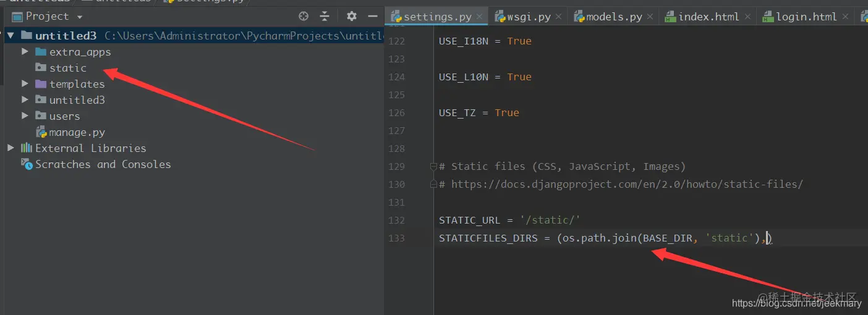Click the extra_apps folder icon
This screenshot has width=868, height=315.
tap(41, 52)
